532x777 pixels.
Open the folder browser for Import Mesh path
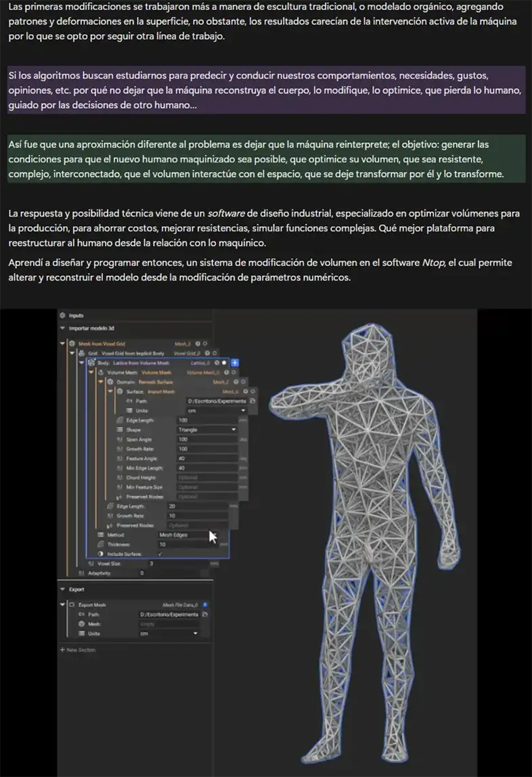click(x=252, y=401)
